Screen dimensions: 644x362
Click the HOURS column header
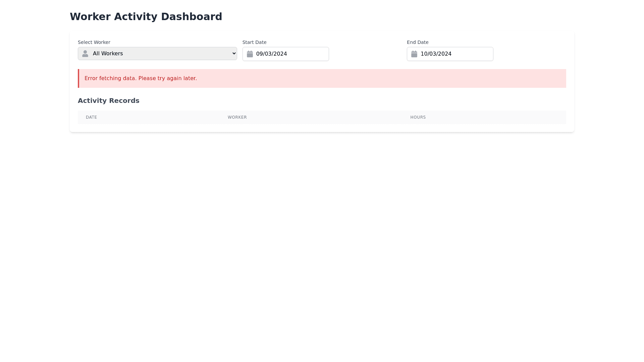click(x=418, y=117)
